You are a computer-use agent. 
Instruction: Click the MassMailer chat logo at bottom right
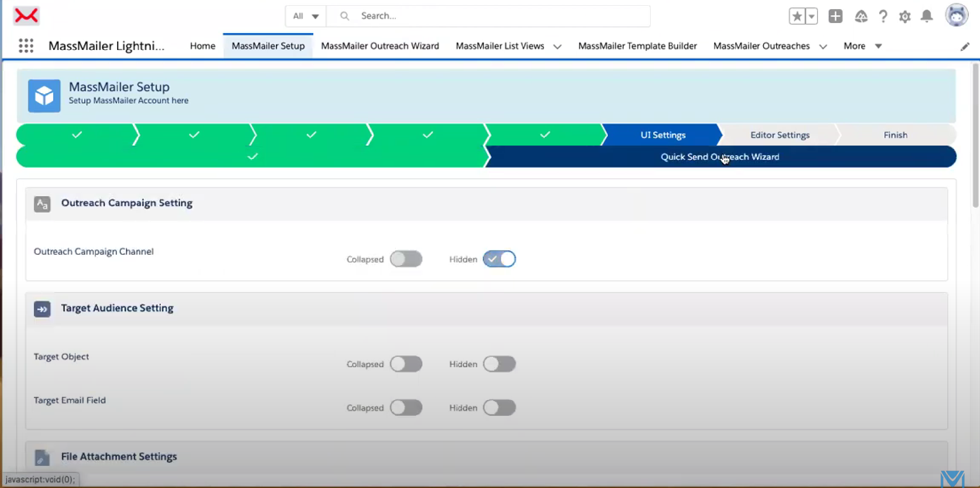[953, 478]
